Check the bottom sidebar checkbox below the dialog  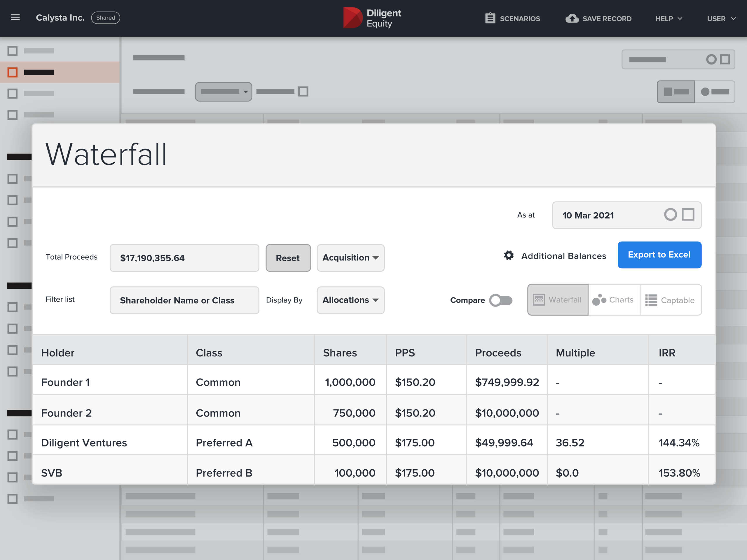[x=13, y=498]
